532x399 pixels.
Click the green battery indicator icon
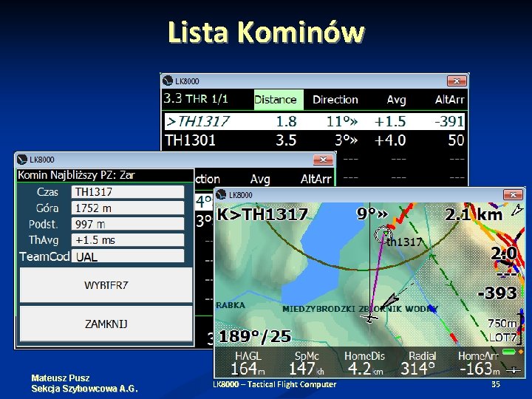[509, 352]
